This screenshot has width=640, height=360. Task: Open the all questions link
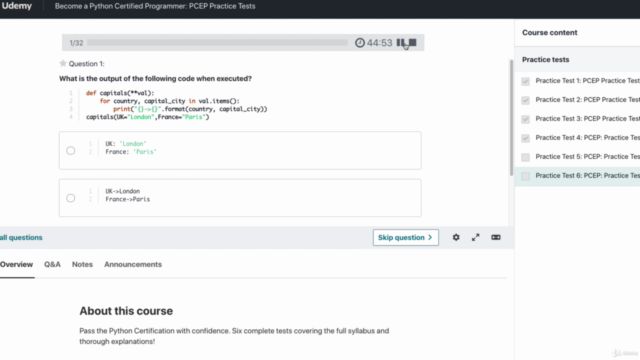tap(21, 238)
